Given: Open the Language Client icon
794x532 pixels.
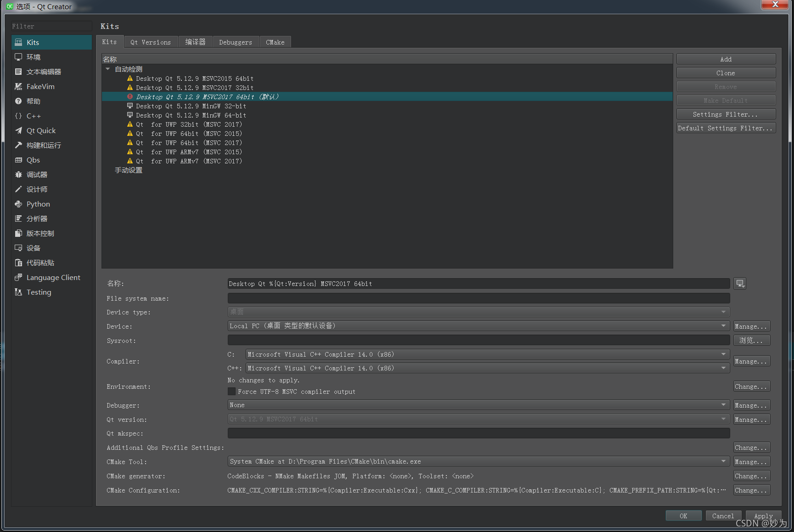Looking at the screenshot, I should point(18,277).
